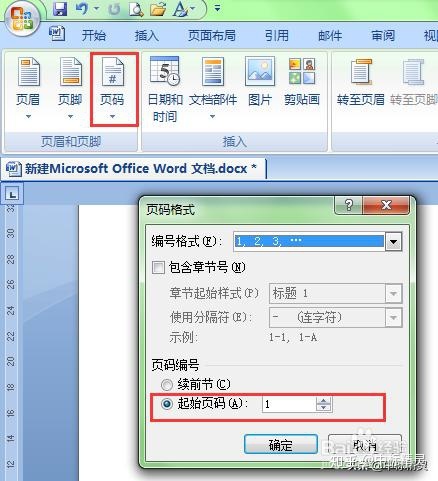Confirm with the 确定 button
This screenshot has width=438, height=481.
[x=281, y=444]
